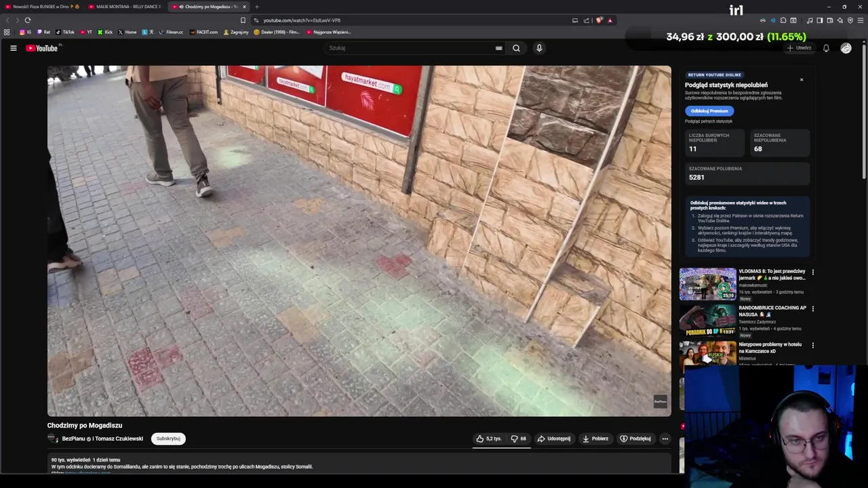Open YouTube notifications bell
This screenshot has height=488, width=868.
click(x=826, y=48)
